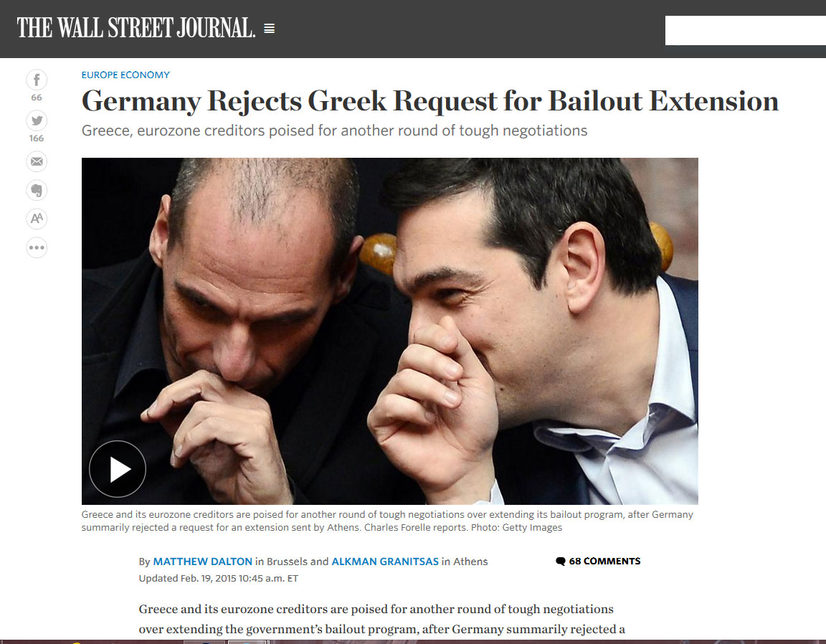This screenshot has width=826, height=644.
Task: Open the Europe Economy section link
Action: 125,75
